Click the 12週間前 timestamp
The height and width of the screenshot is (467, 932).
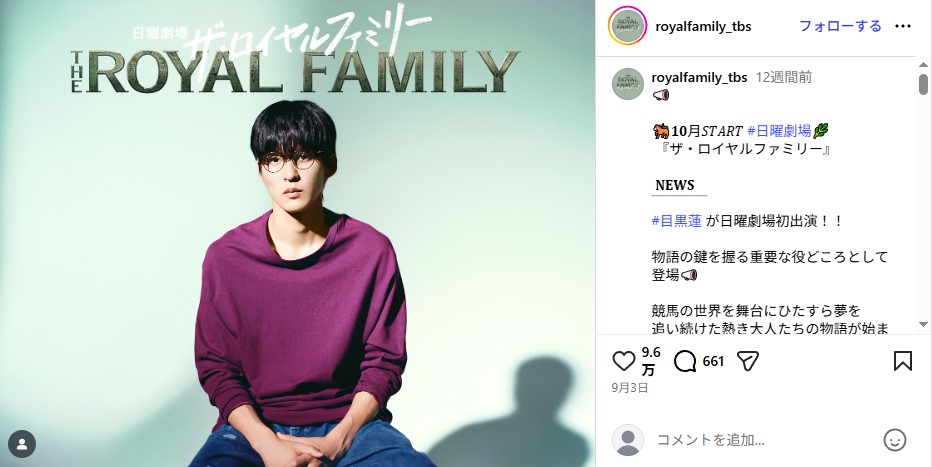pos(783,77)
